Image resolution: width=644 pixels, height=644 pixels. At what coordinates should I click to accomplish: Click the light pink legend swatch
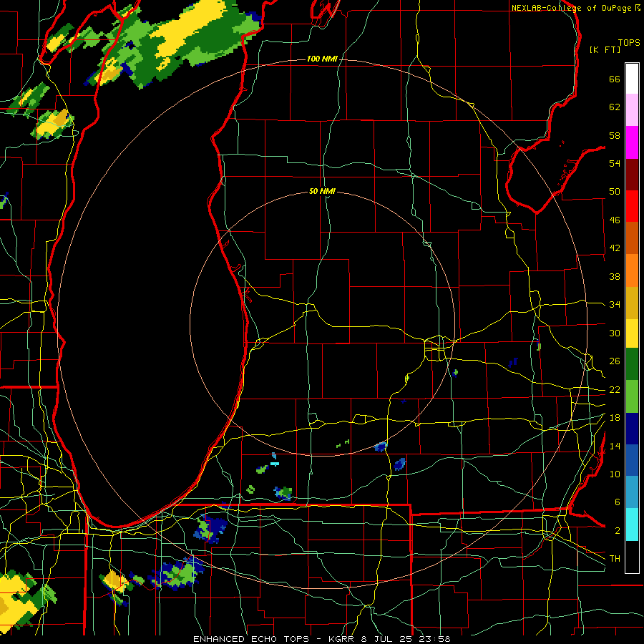(x=632, y=110)
